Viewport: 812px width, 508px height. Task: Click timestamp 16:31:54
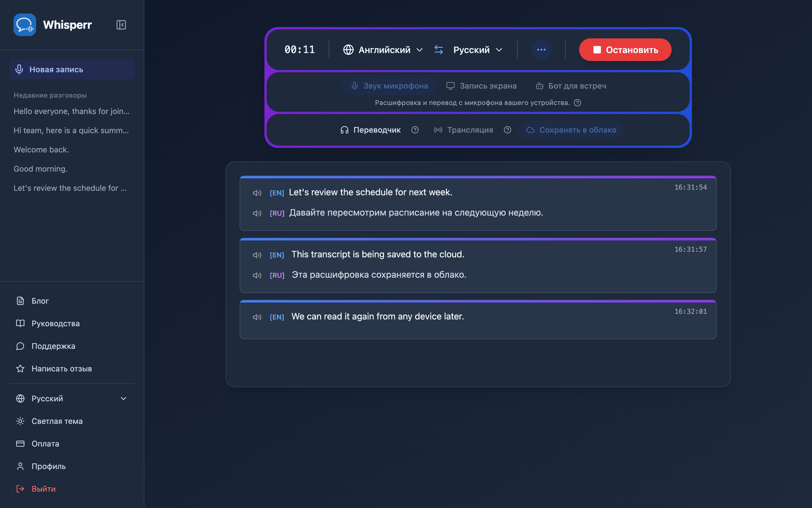pyautogui.click(x=690, y=187)
